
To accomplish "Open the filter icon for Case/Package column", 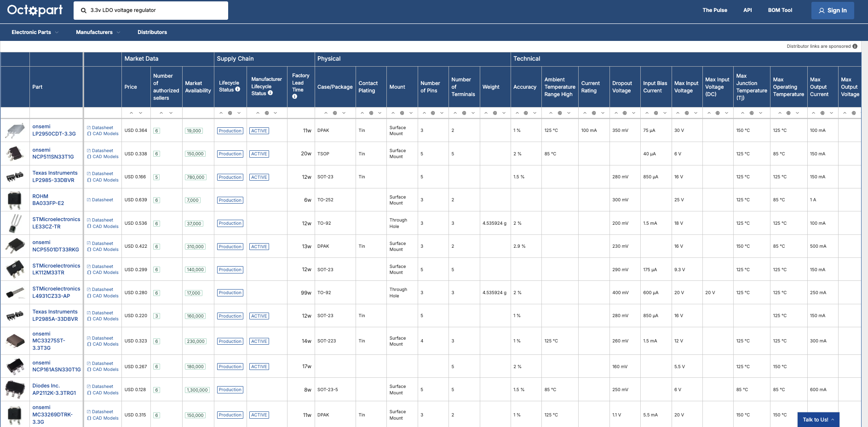I will point(335,113).
